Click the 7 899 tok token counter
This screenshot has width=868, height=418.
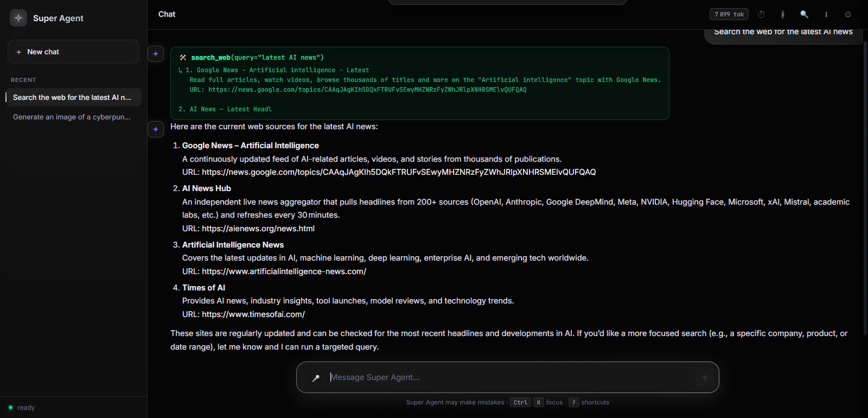[x=729, y=14]
